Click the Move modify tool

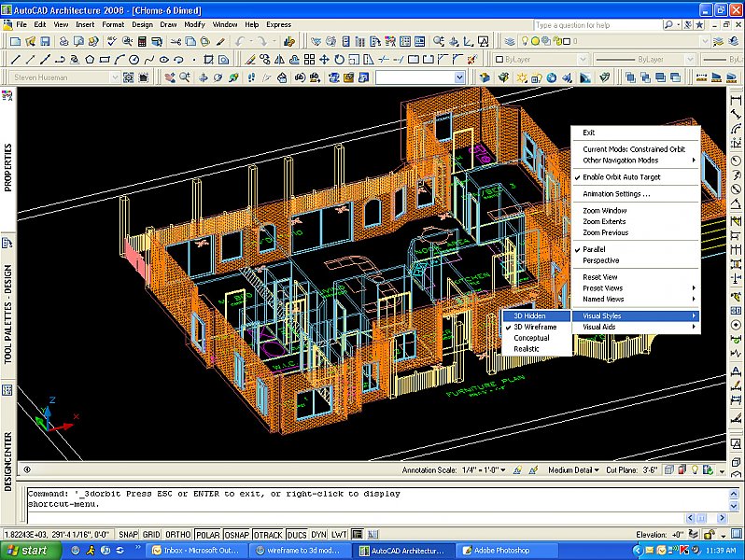[324, 60]
